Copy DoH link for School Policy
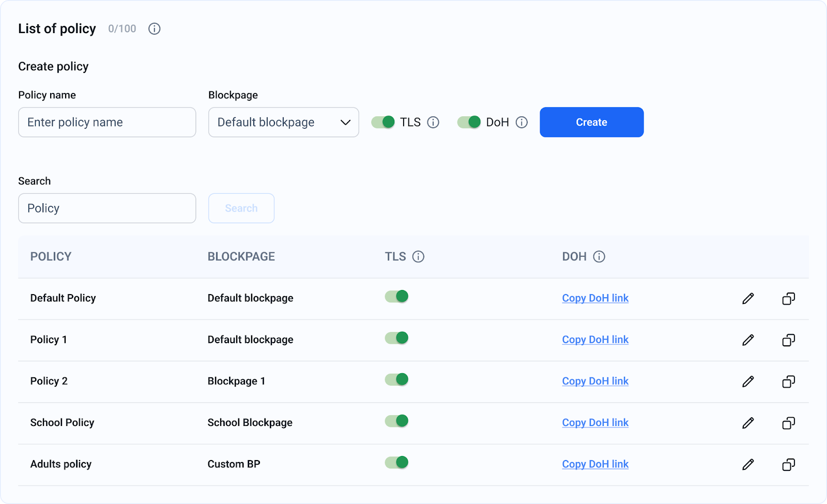The image size is (827, 504). coord(595,423)
